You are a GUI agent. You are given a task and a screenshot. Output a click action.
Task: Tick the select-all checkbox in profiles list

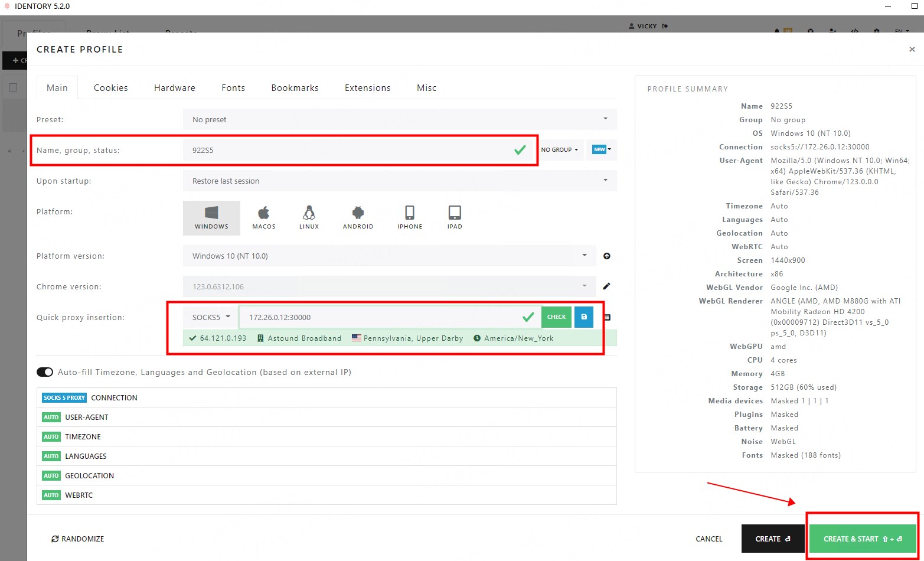13,87
